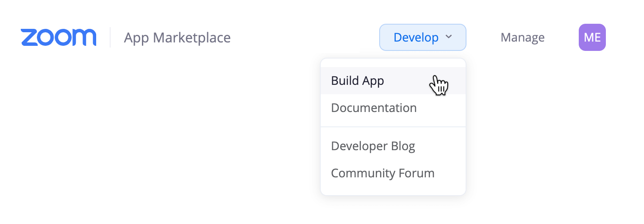The width and height of the screenshot is (644, 224).
Task: Open the ME profile avatar
Action: pyautogui.click(x=592, y=37)
